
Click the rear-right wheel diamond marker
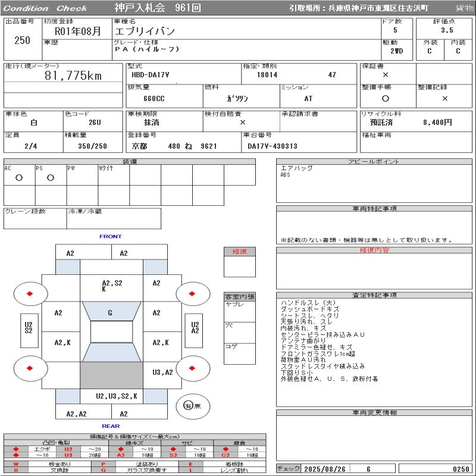click(193, 368)
